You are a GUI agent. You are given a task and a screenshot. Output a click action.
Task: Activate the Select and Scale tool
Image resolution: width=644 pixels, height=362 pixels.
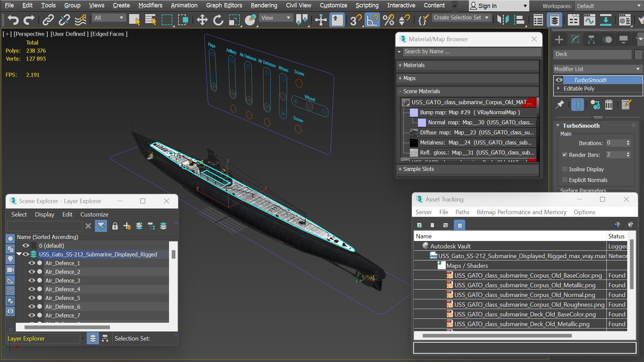234,20
